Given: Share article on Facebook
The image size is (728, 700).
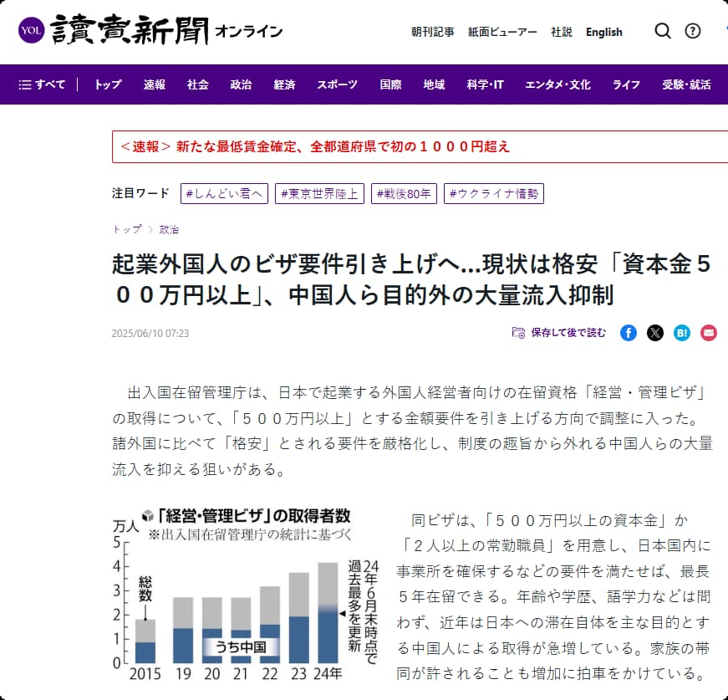Looking at the screenshot, I should 629,333.
